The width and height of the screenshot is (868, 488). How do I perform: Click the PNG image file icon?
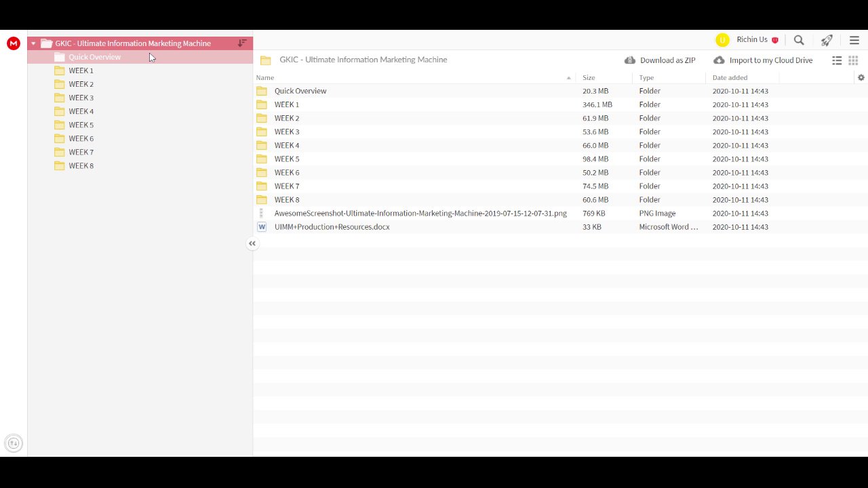tap(262, 213)
